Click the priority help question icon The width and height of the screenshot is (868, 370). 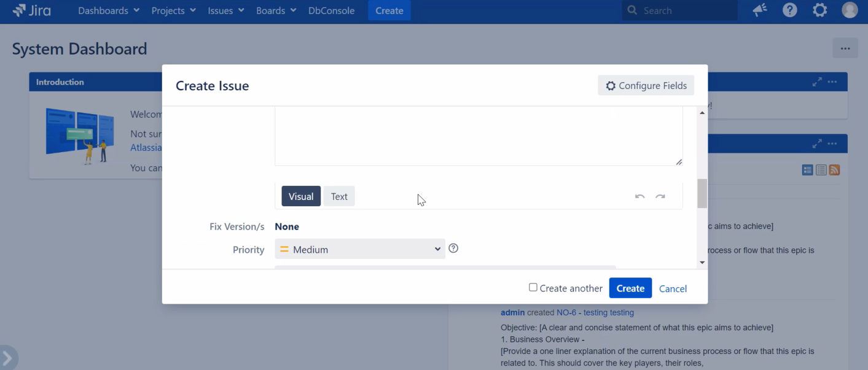click(x=453, y=249)
